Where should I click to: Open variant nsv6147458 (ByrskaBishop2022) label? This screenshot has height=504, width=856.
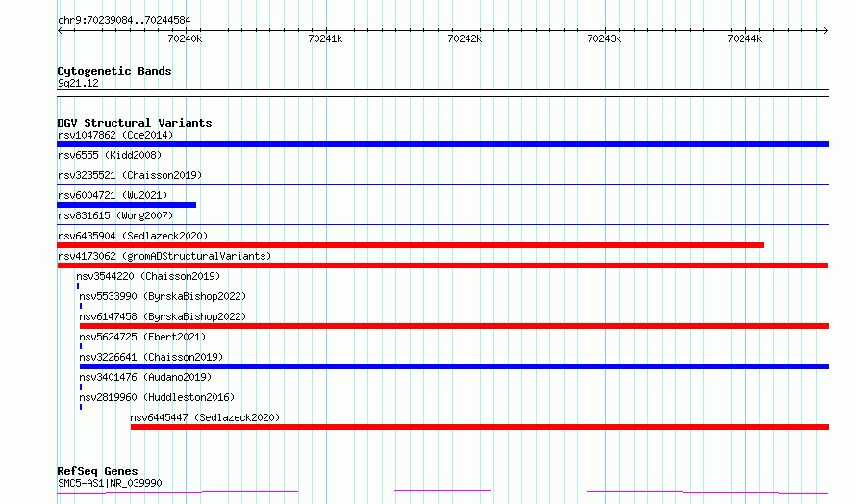tap(163, 316)
